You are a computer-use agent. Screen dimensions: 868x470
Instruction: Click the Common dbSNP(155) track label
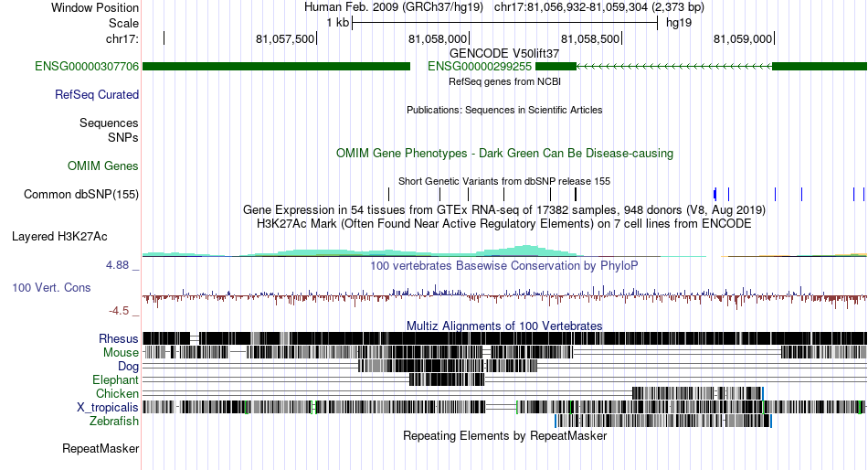click(x=81, y=195)
